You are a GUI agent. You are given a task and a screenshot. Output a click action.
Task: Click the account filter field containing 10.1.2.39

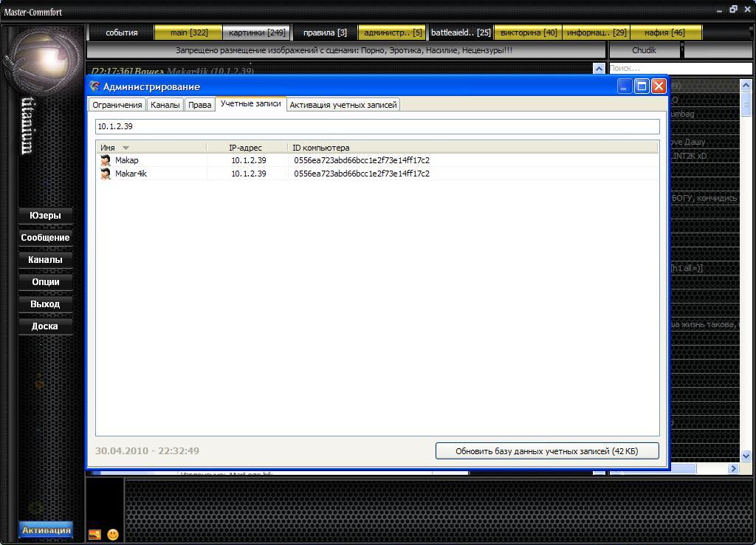click(x=377, y=126)
